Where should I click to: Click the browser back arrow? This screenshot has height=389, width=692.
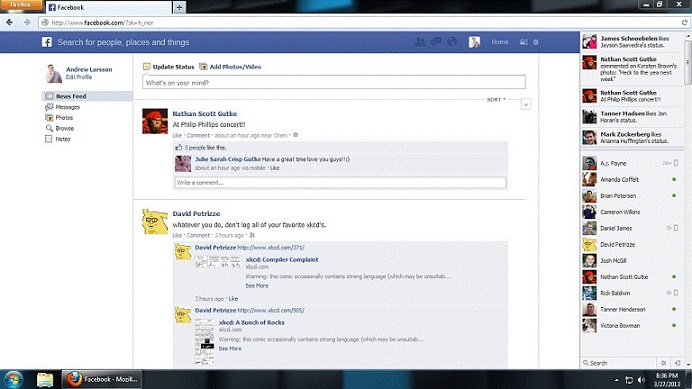click(x=10, y=22)
